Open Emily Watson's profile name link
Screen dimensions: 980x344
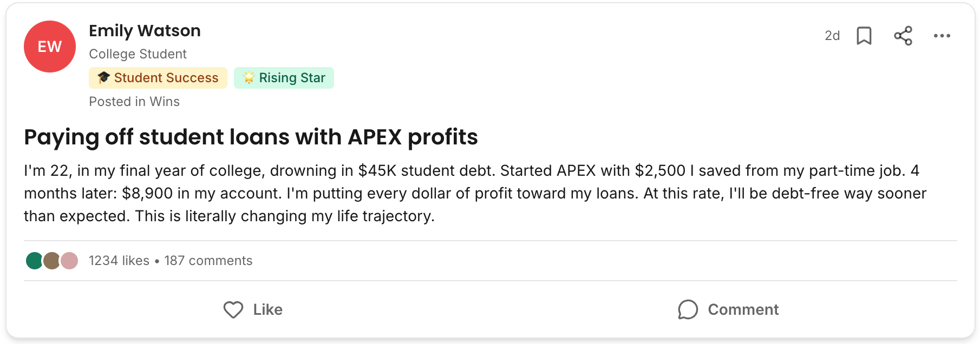pyautogui.click(x=145, y=31)
